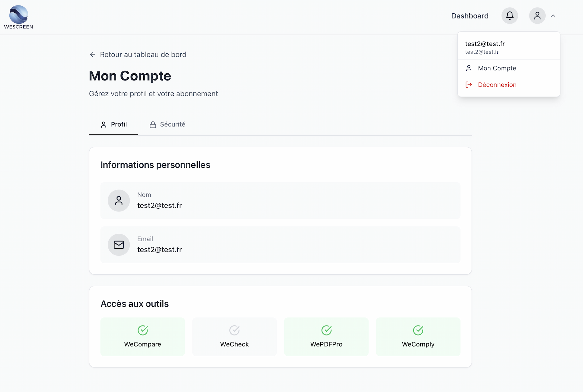Open notifications bell
Screen dimensions: 583x392
[x=510, y=16]
